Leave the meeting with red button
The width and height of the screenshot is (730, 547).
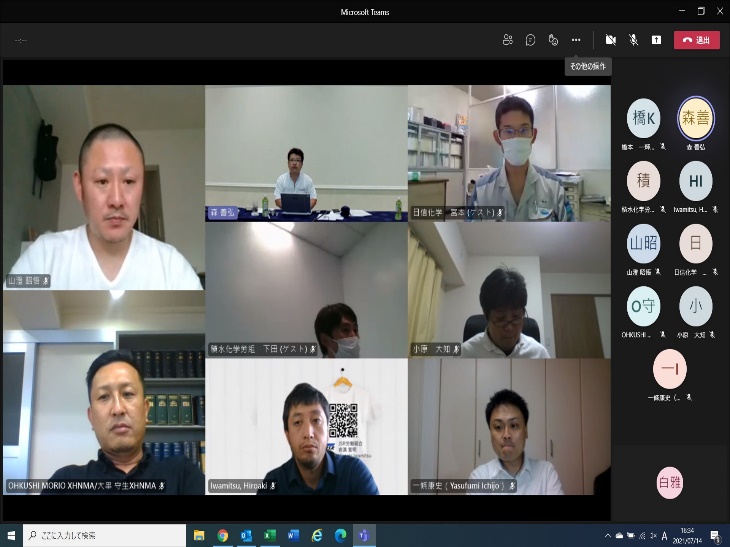tap(696, 40)
